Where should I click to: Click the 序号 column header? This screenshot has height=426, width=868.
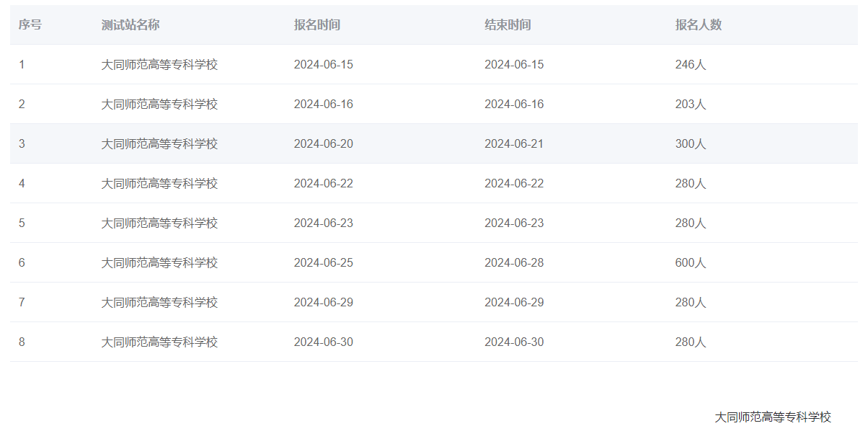tap(30, 25)
